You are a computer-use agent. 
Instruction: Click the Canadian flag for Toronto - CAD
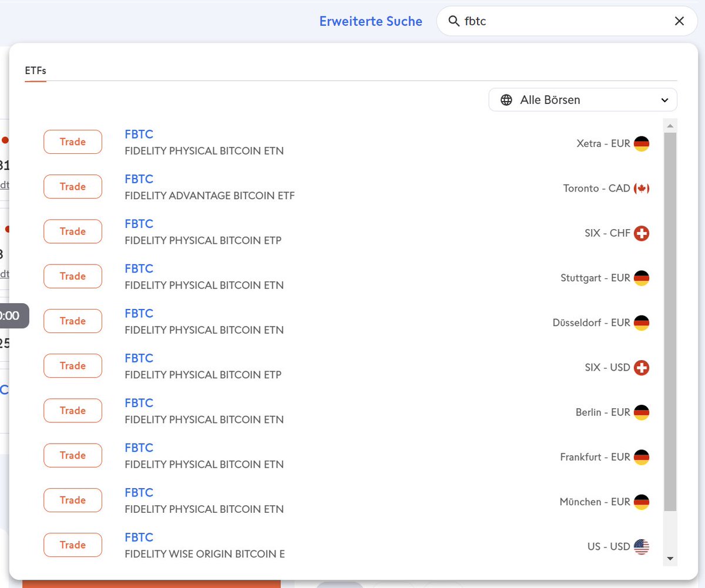pyautogui.click(x=642, y=189)
